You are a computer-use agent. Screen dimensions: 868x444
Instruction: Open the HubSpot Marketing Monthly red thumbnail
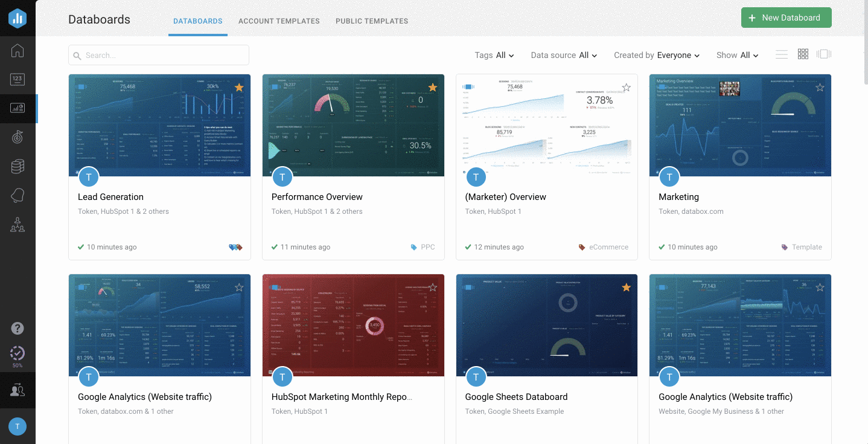(x=353, y=325)
